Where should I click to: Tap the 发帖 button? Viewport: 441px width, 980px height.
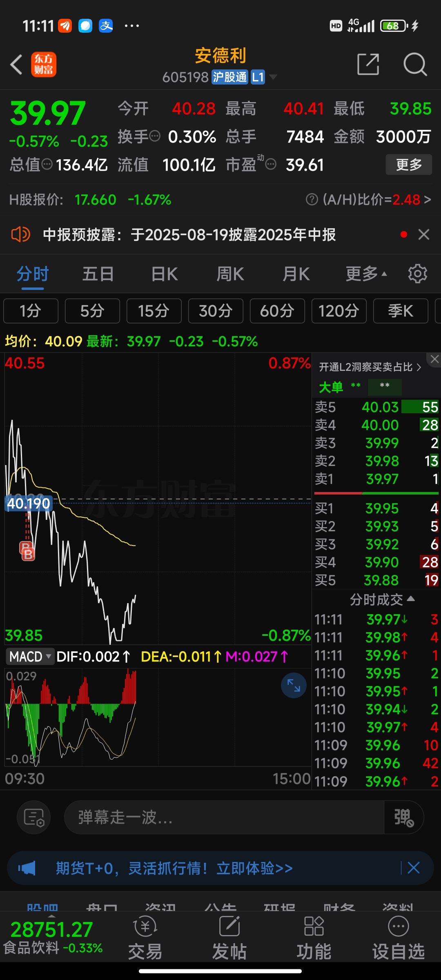tap(229, 937)
